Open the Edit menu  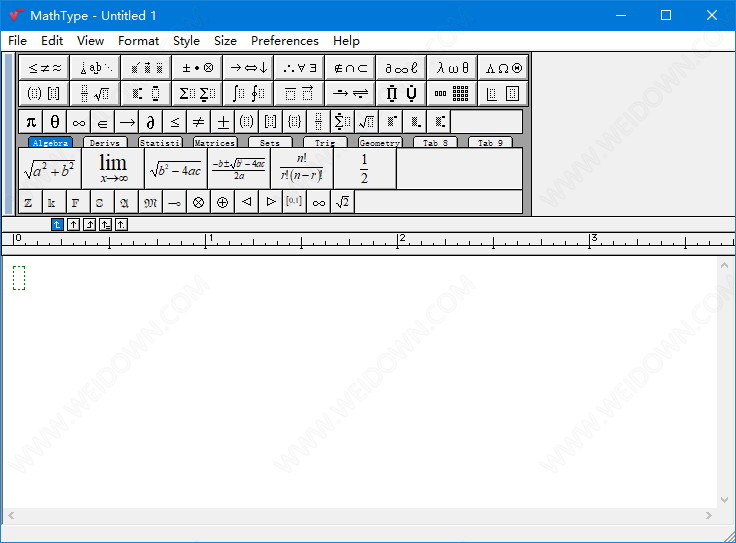point(52,41)
